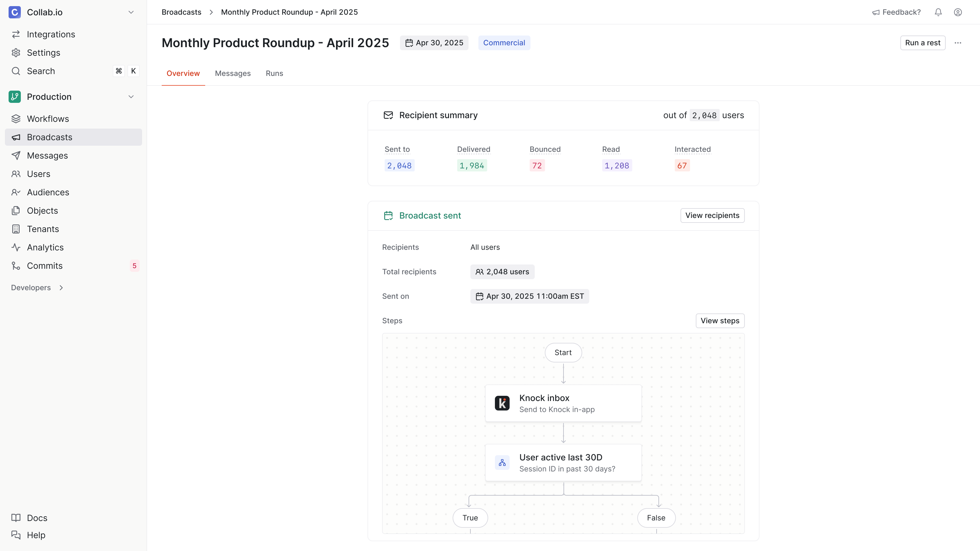Click the View steps button
Image resolution: width=980 pixels, height=551 pixels.
tap(719, 320)
